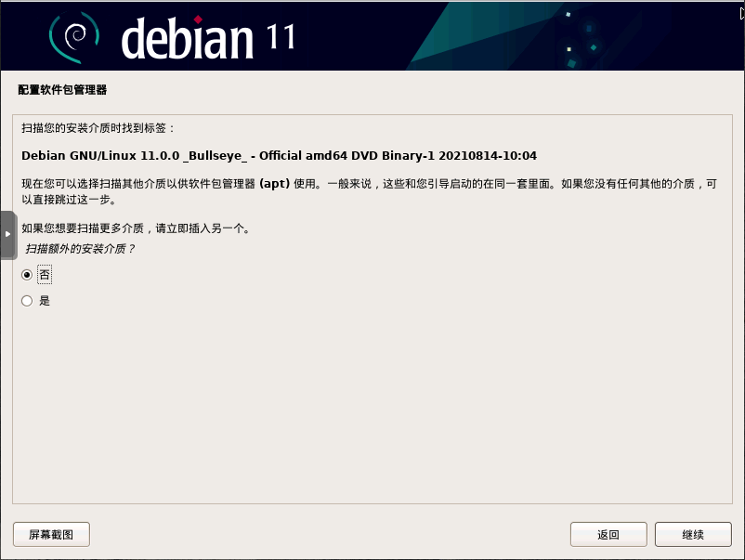The height and width of the screenshot is (560, 745).
Task: Click the empty area of the main panel
Action: (372, 404)
